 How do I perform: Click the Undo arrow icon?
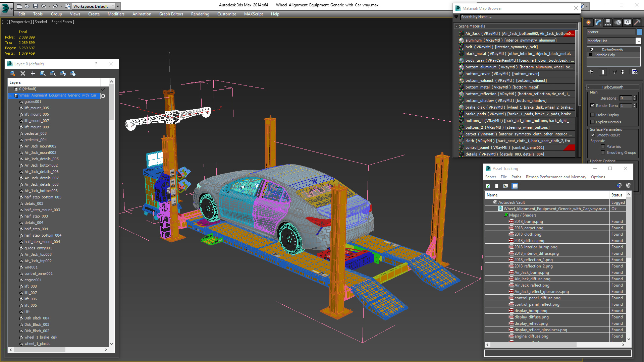point(44,6)
